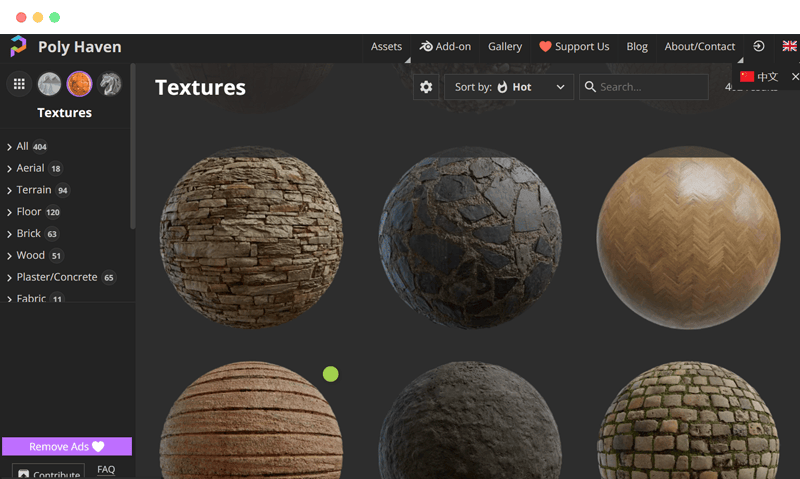The height and width of the screenshot is (479, 800).
Task: Open the Assets menu
Action: (386, 46)
